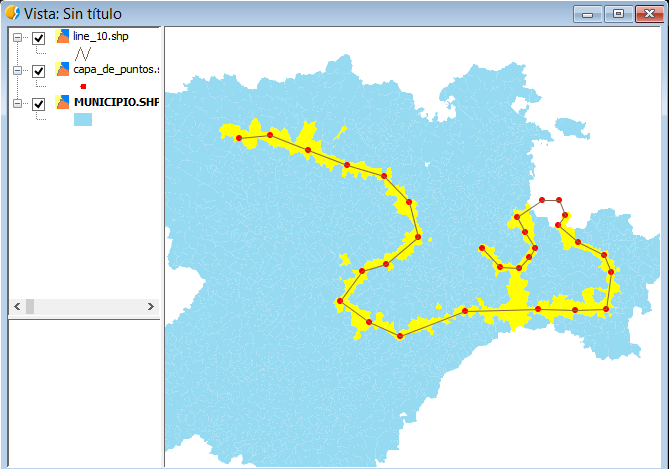The image size is (669, 469).
Task: Toggle visibility of line_10.shp layer
Action: click(x=39, y=38)
